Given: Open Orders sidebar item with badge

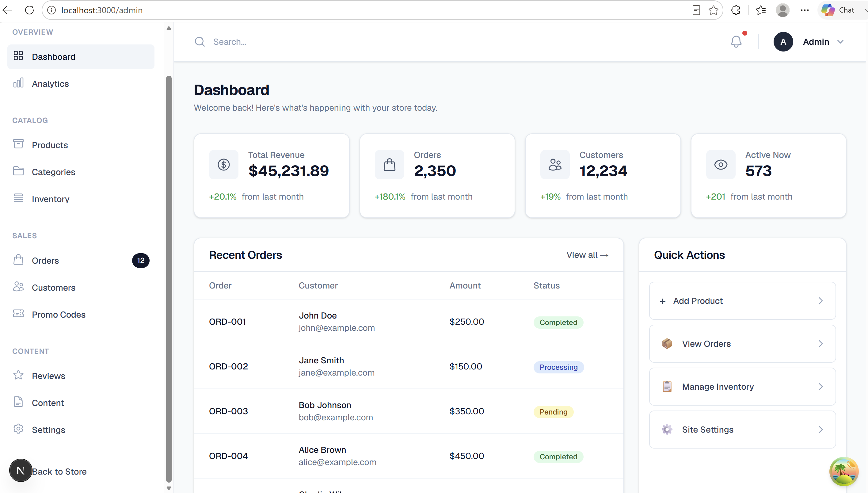Looking at the screenshot, I should coord(81,260).
